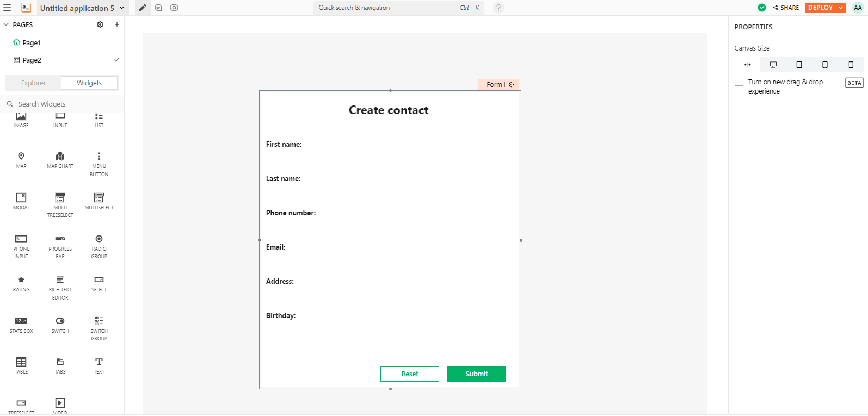Viewport: 868px width, 416px height.
Task: Expand the application name dropdown
Action: pyautogui.click(x=122, y=8)
